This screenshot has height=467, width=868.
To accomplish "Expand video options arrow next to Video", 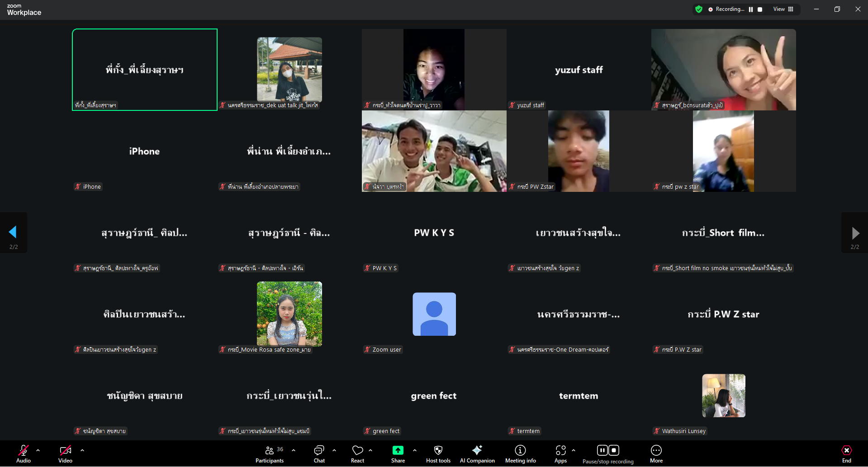I will [x=82, y=450].
